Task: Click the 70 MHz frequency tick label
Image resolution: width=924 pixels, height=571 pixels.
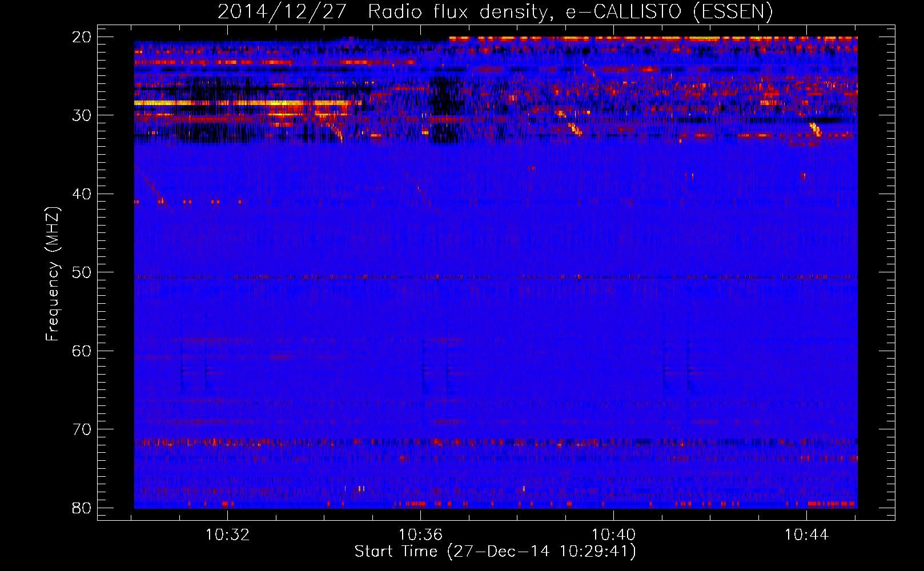Action: (82, 429)
